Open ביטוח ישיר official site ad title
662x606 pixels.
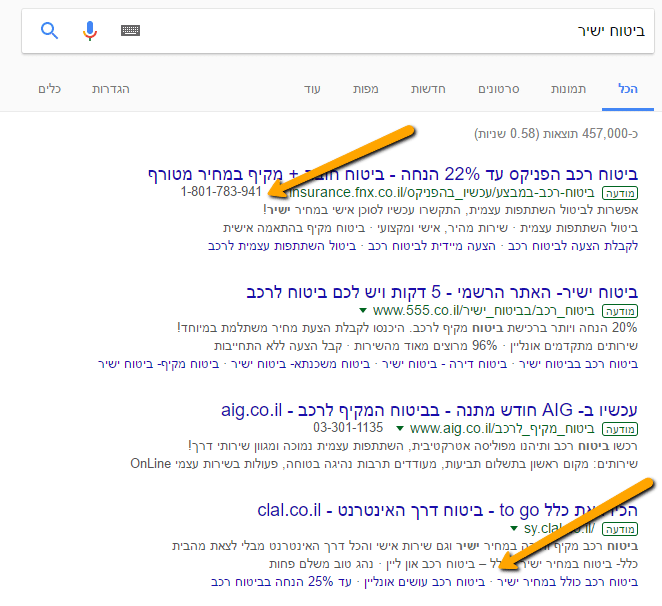click(442, 292)
